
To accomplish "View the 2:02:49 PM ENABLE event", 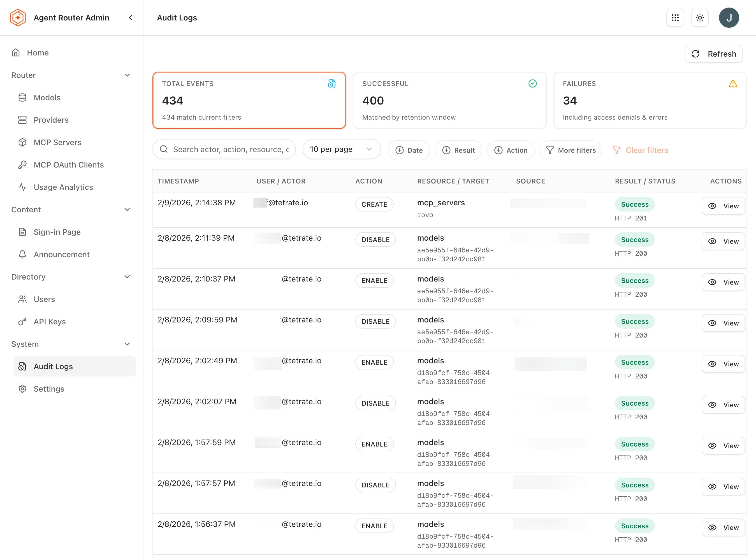I will pos(723,364).
